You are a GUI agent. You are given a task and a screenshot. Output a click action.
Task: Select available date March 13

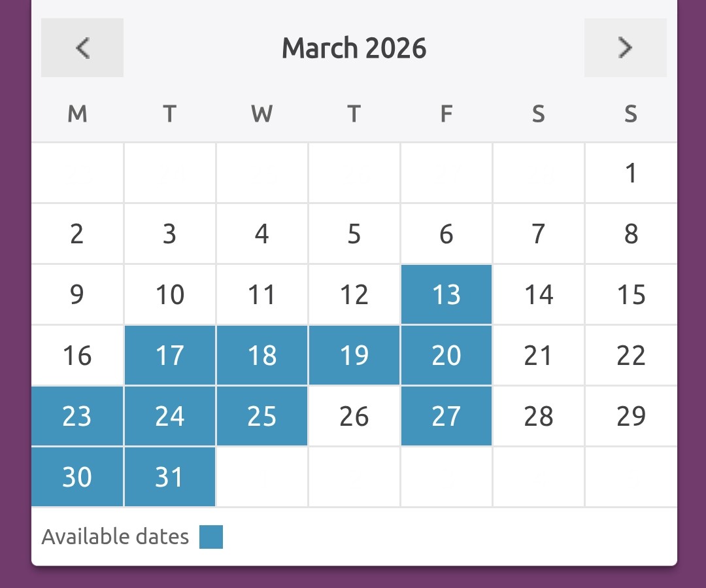(446, 294)
